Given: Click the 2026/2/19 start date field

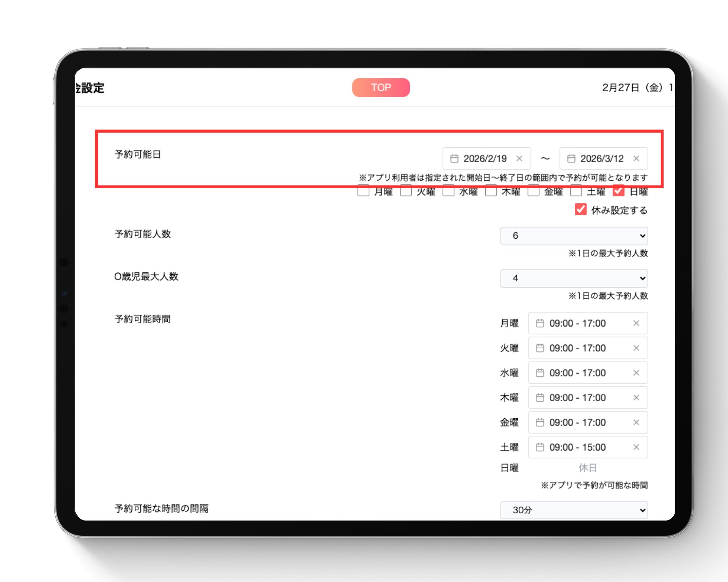Looking at the screenshot, I should [485, 159].
